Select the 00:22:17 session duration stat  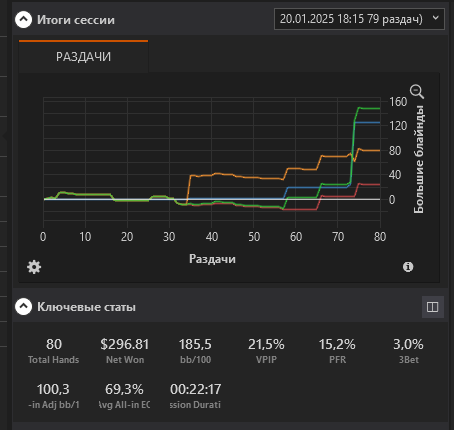click(195, 396)
